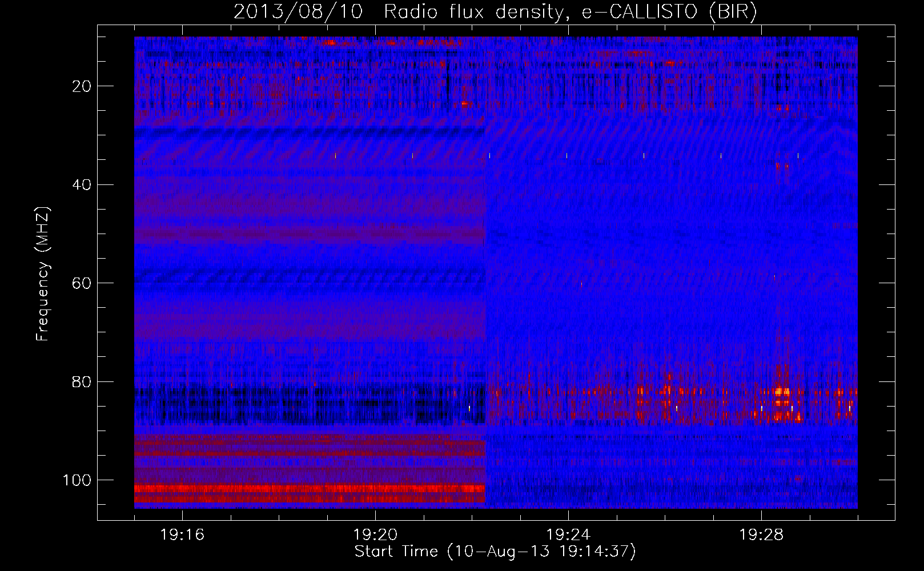Image resolution: width=924 pixels, height=571 pixels.
Task: Click the 'Frequency (MHZ)' y-axis label
Action: pyautogui.click(x=43, y=274)
